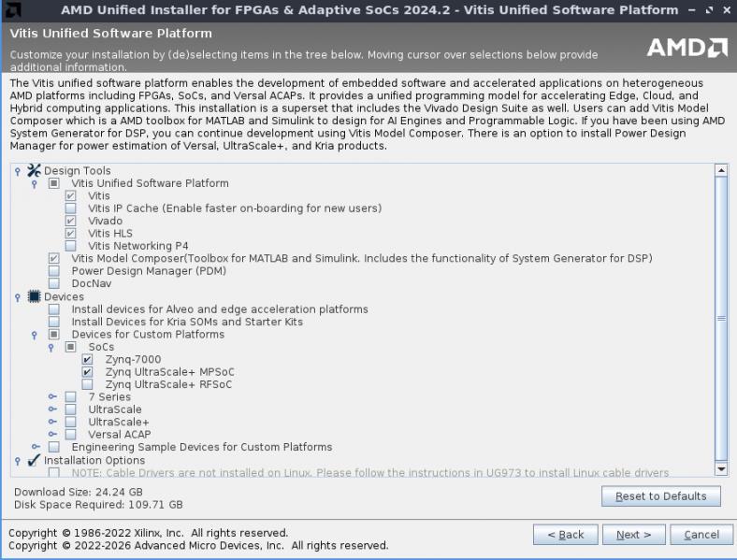The height and width of the screenshot is (560, 737).
Task: Collapse the Installation Options node
Action: click(18, 461)
